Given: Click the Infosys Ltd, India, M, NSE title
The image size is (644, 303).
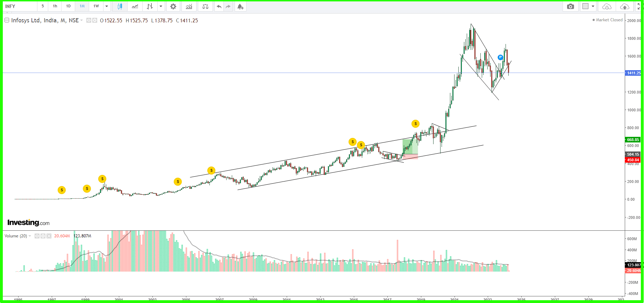Looking at the screenshot, I should (45, 20).
